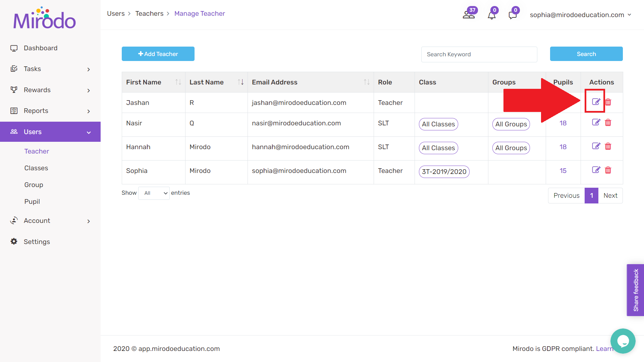Click Nasir's All Classes tag
The image size is (644, 362).
tap(438, 124)
